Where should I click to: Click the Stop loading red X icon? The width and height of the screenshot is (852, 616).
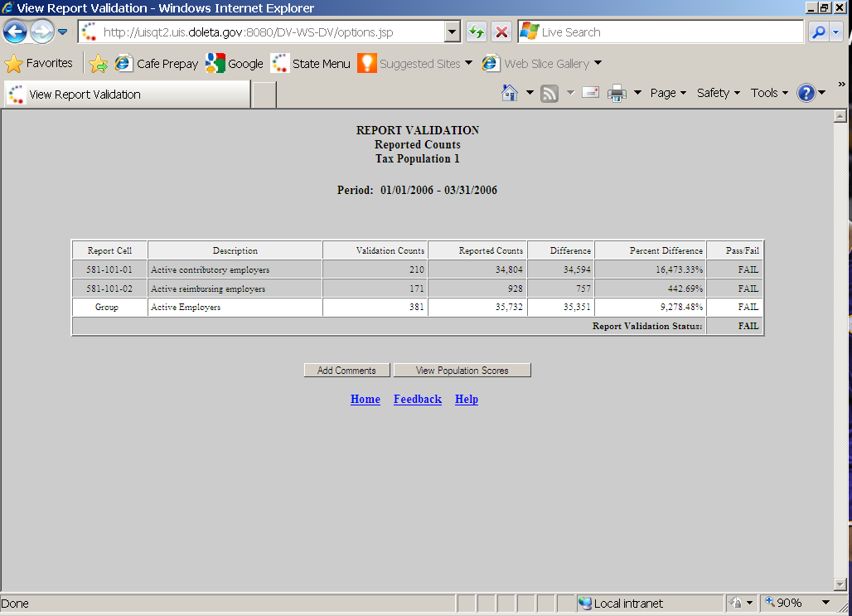[x=501, y=32]
